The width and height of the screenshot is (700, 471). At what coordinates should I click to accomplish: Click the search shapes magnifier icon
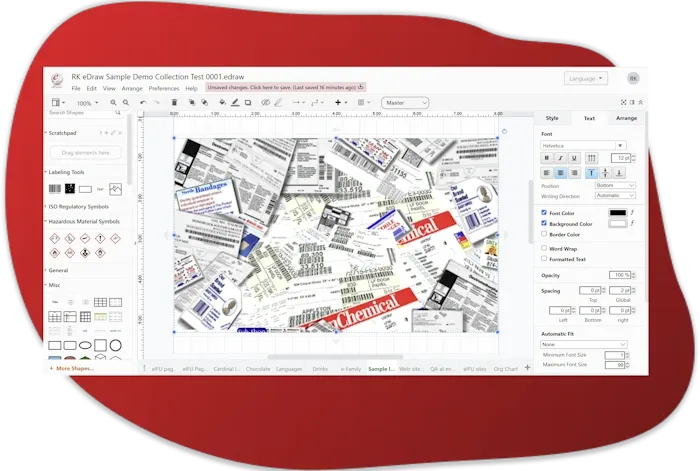click(x=118, y=113)
